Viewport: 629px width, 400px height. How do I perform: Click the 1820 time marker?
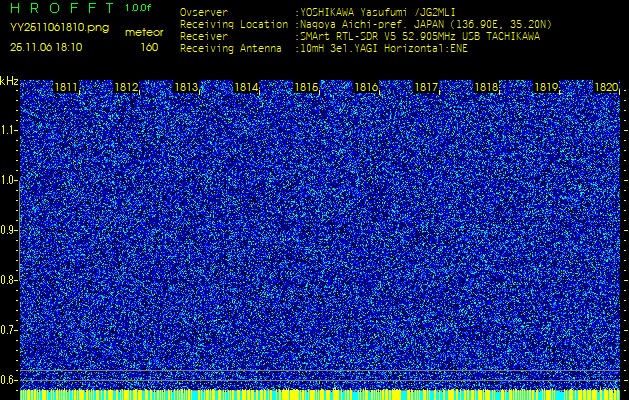click(606, 88)
